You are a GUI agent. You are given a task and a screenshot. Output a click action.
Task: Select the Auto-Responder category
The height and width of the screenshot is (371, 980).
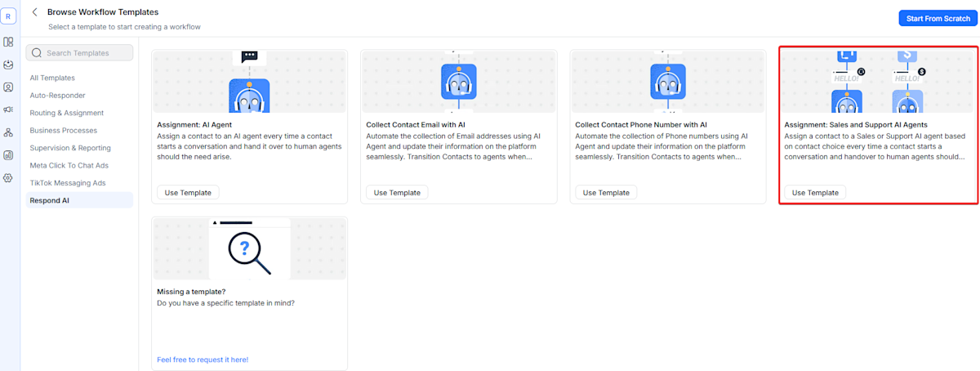[56, 96]
